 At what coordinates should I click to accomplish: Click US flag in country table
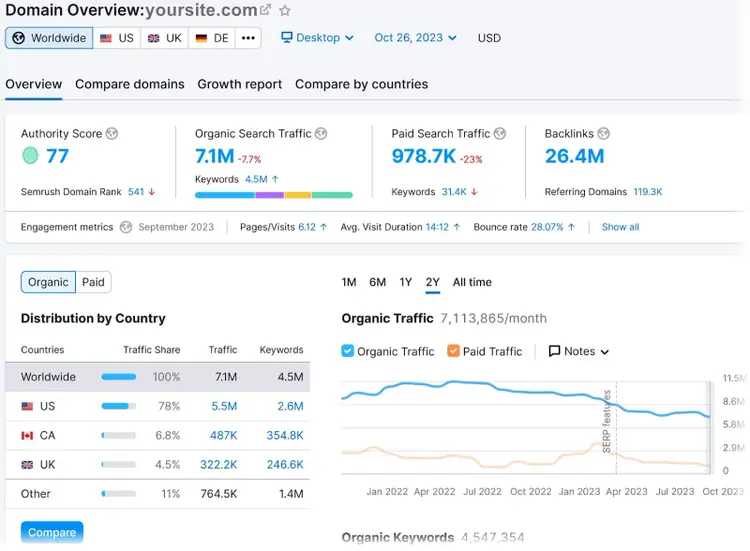tap(27, 406)
